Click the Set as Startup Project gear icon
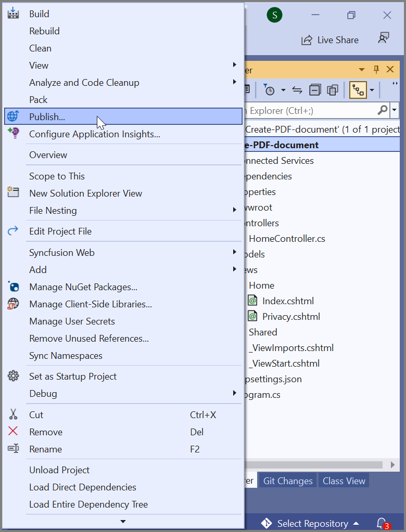The image size is (406, 532). (13, 376)
